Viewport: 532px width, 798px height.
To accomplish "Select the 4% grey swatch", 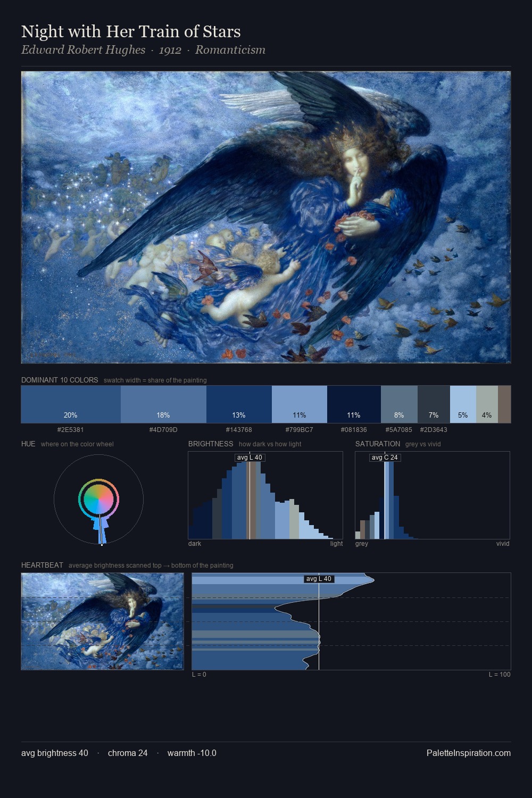I will point(487,404).
